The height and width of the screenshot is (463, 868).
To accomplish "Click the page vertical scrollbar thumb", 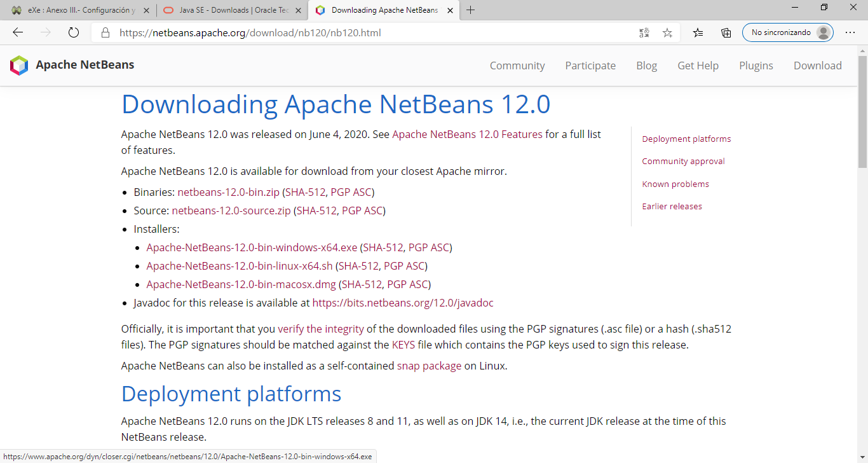I will (862, 111).
